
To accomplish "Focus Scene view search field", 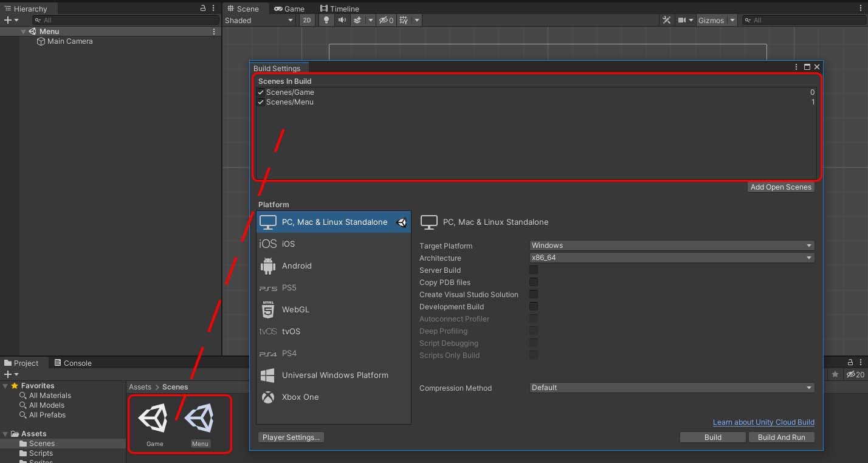I will [804, 20].
